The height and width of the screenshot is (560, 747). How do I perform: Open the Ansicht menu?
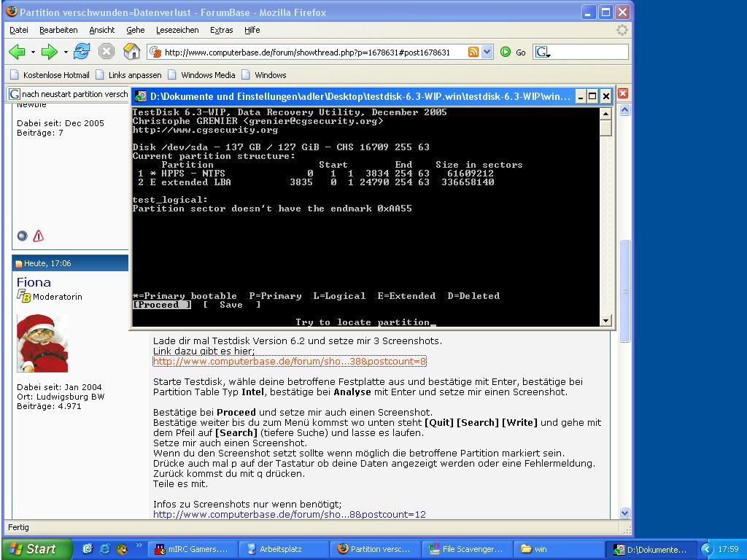tap(102, 30)
